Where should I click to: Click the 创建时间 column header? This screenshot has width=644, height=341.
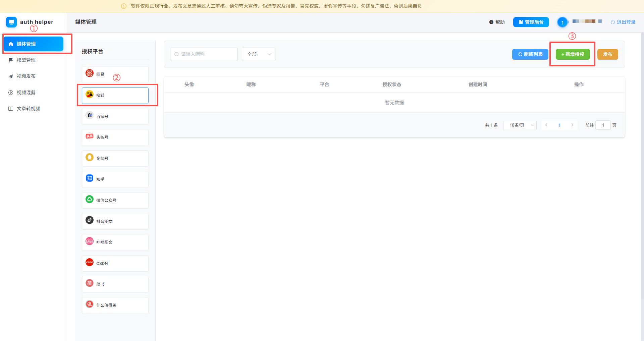tap(478, 84)
